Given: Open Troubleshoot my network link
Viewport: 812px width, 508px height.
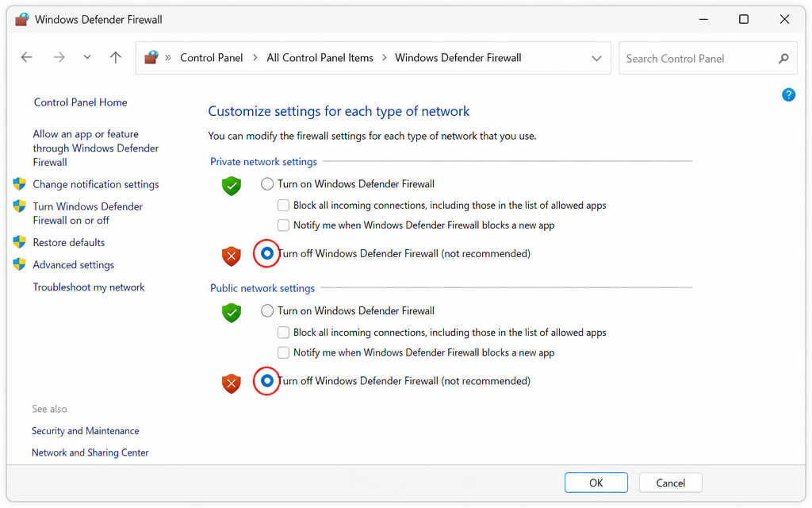Looking at the screenshot, I should point(89,287).
